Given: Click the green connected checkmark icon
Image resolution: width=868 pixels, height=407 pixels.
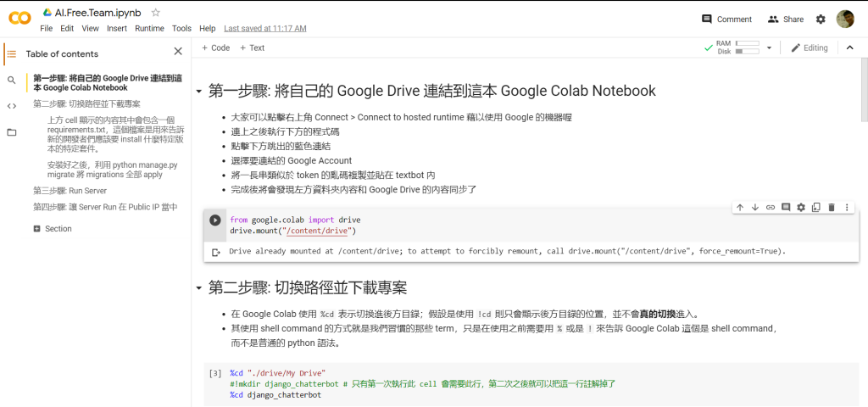Looking at the screenshot, I should [708, 47].
